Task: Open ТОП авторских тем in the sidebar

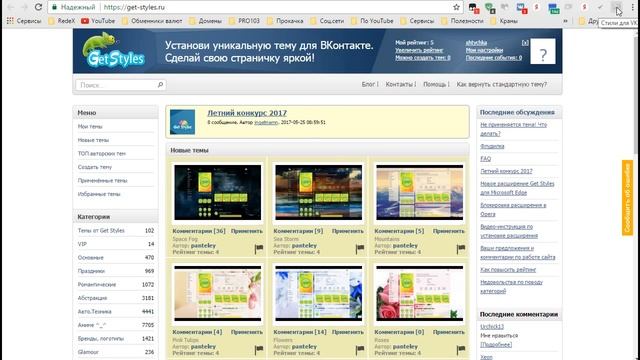Action: (x=102, y=153)
